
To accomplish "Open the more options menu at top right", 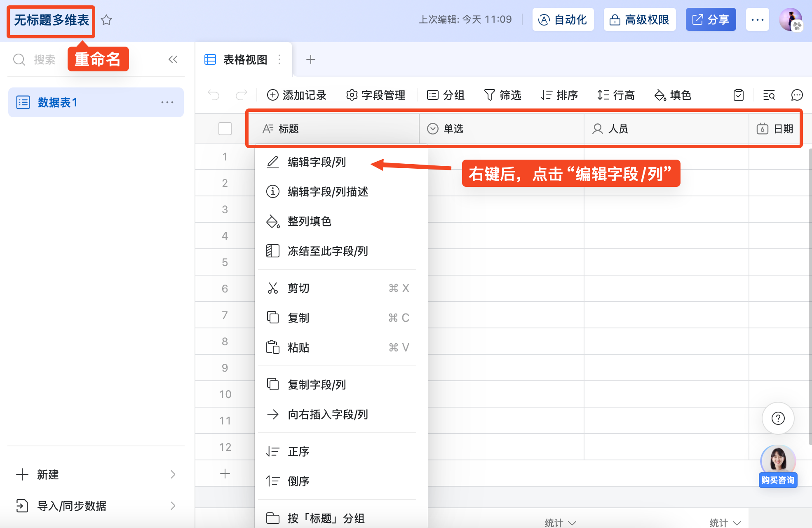I will (x=757, y=19).
